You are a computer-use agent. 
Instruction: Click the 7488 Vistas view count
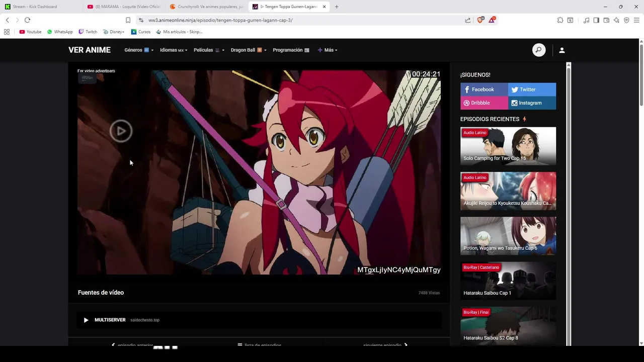point(429,293)
